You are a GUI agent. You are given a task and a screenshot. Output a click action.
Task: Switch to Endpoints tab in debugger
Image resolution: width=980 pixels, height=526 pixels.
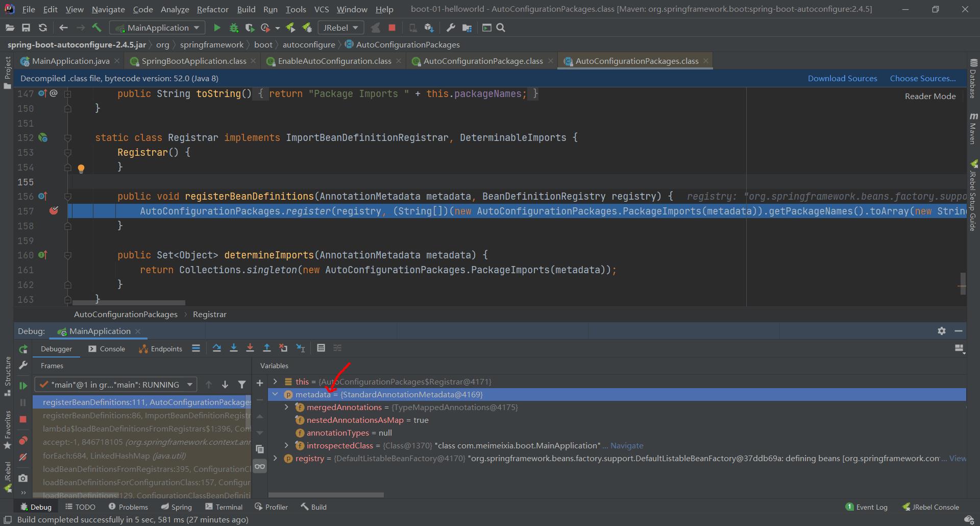click(160, 349)
